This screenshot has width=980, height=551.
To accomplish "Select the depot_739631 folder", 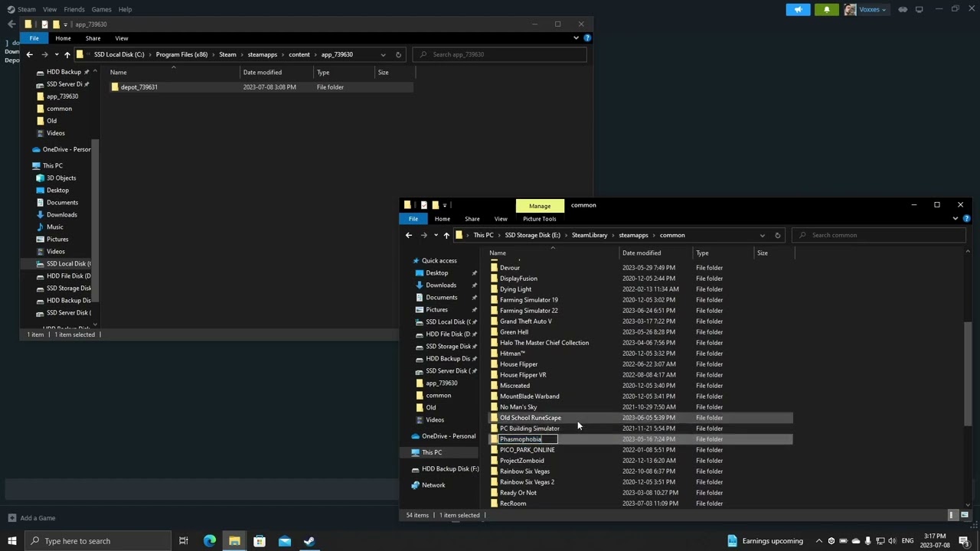I will [x=139, y=87].
